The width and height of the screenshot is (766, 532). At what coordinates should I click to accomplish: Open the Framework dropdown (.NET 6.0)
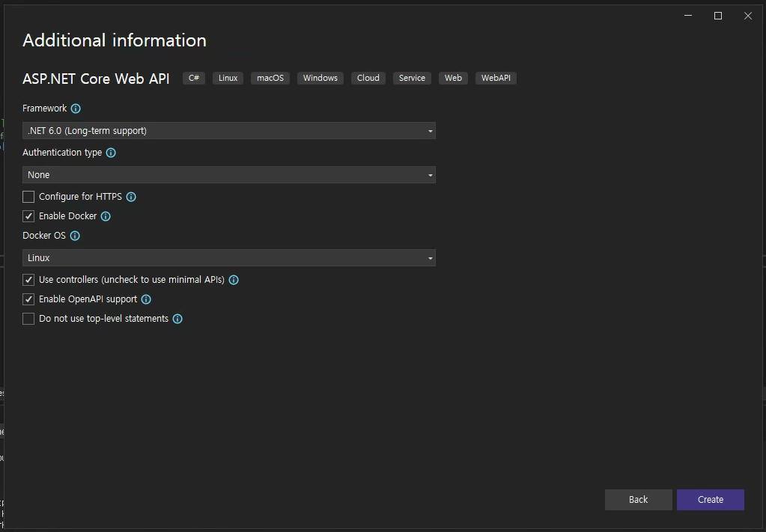228,131
